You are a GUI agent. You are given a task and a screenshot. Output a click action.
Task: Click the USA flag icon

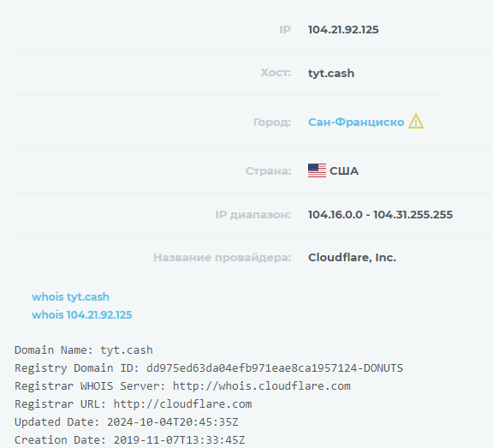(x=317, y=170)
